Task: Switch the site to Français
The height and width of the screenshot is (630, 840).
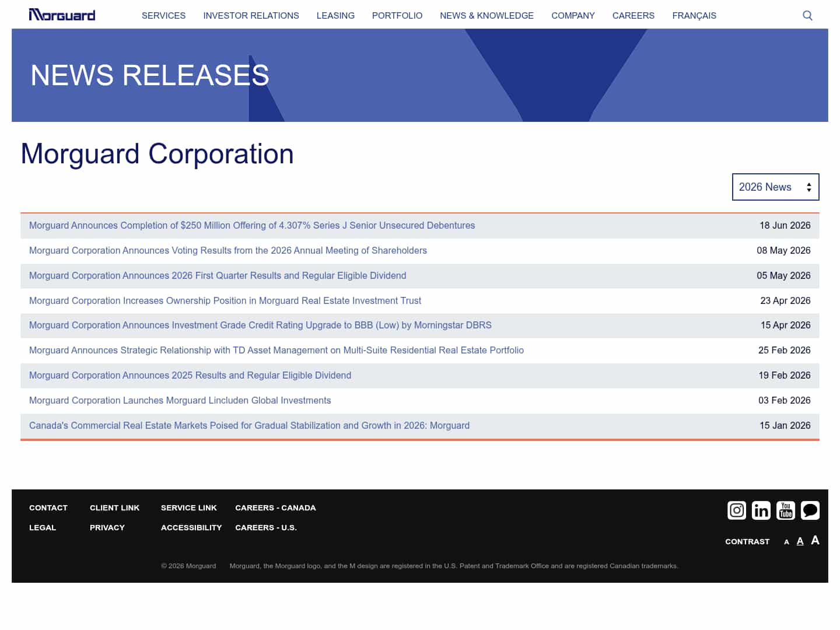Action: (694, 16)
